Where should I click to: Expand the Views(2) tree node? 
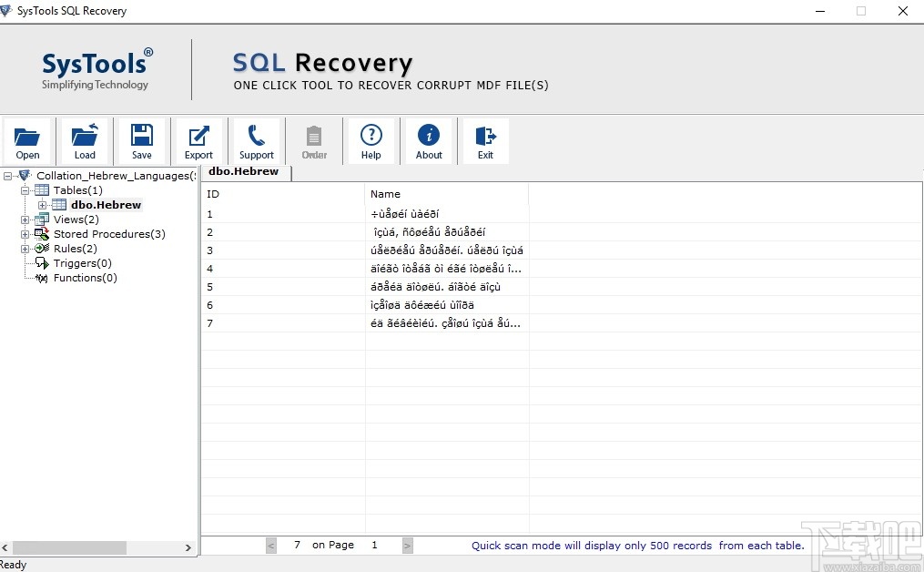25,220
